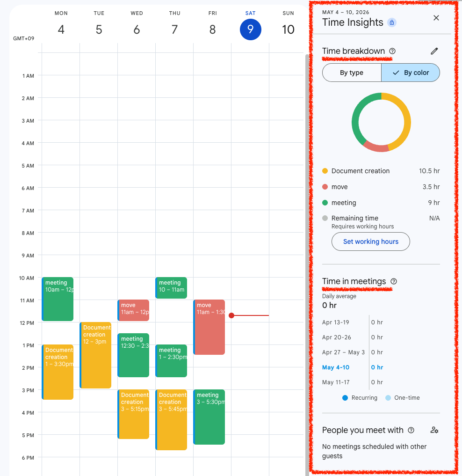This screenshot has width=462, height=476.
Task: Open Wednesday move 11am event
Action: coord(133,310)
